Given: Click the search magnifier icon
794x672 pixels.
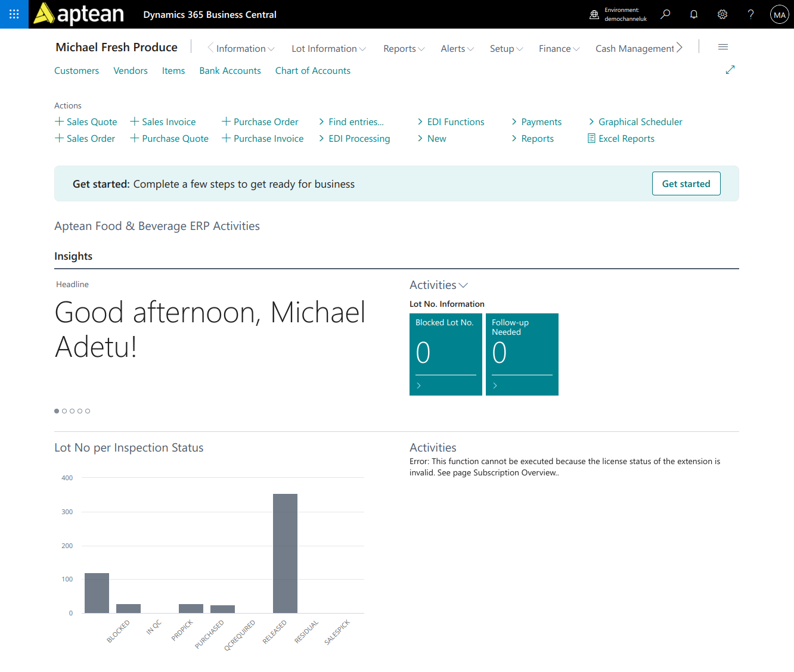Looking at the screenshot, I should pyautogui.click(x=665, y=14).
